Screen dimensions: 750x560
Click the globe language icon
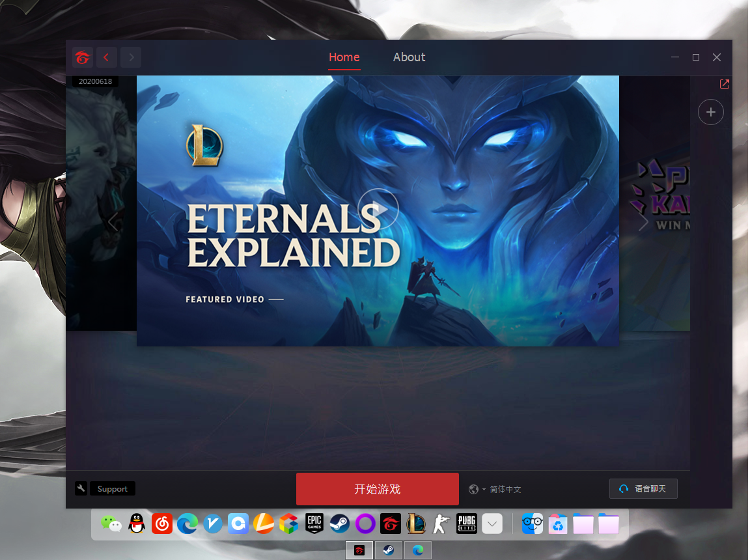pos(473,489)
